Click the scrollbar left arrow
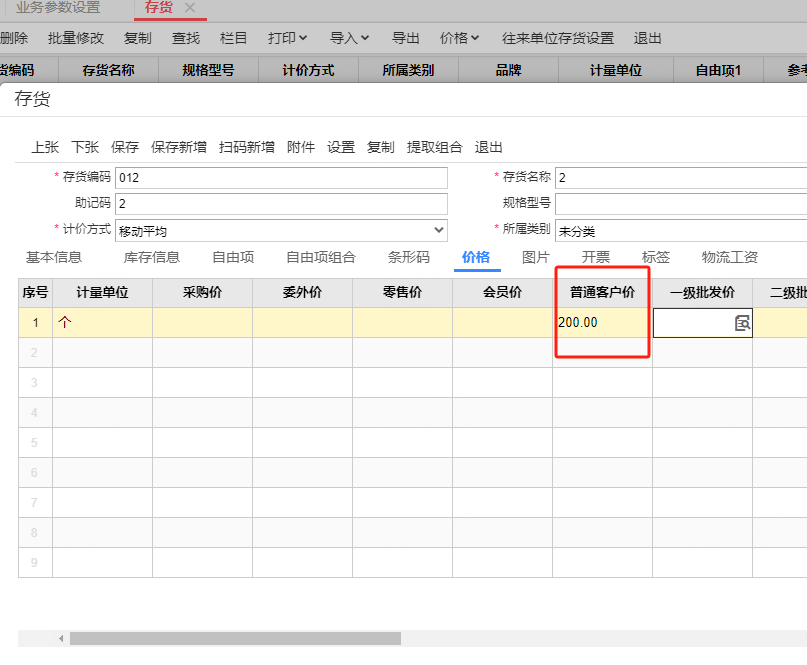 [61, 639]
